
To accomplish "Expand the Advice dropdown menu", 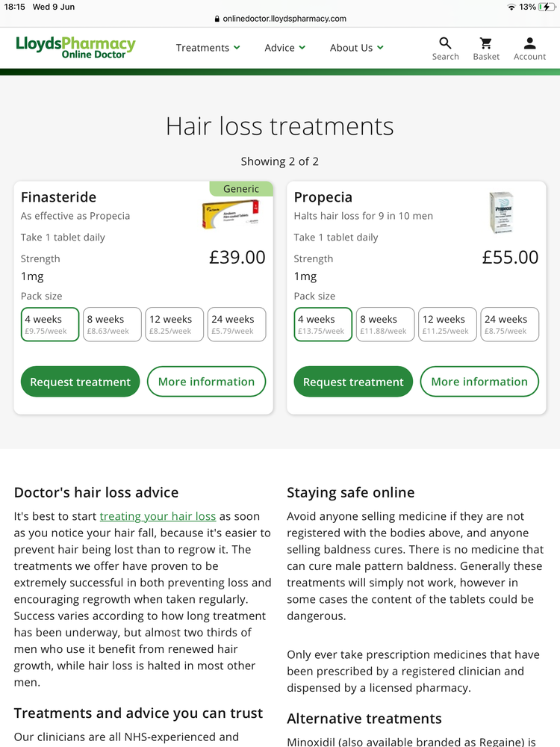I will tap(285, 48).
